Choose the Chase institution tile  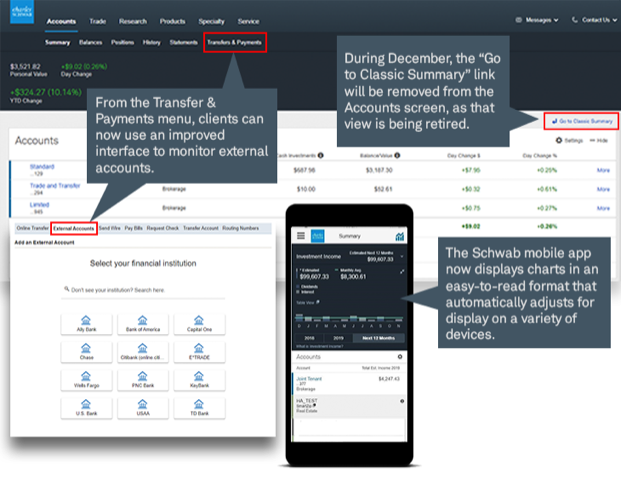(86, 352)
